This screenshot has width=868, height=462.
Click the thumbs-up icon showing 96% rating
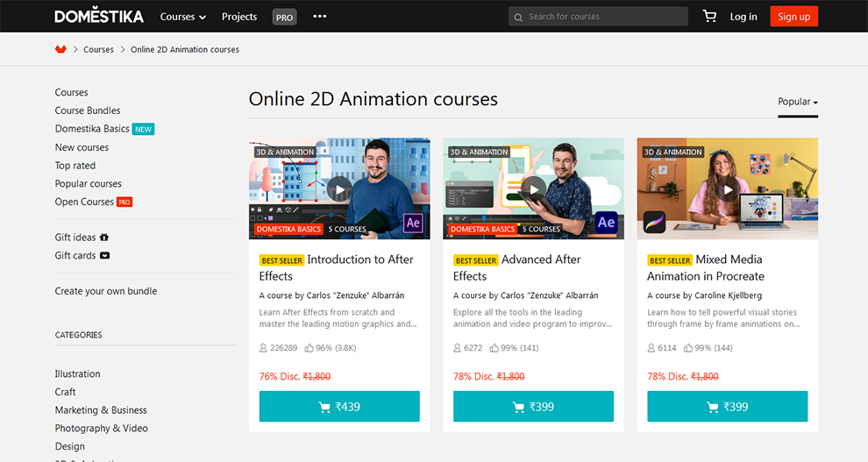tap(309, 347)
